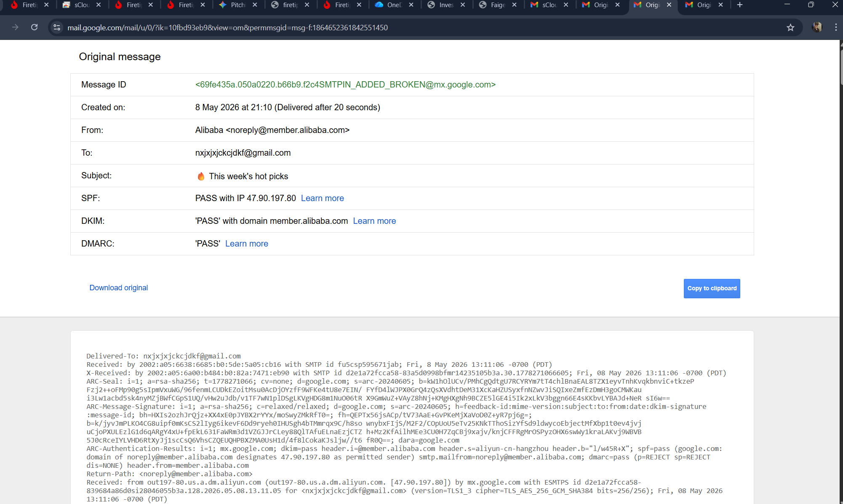Click the sender noreply@member.alibaba.com text
This screenshot has width=843, height=504.
click(288, 130)
